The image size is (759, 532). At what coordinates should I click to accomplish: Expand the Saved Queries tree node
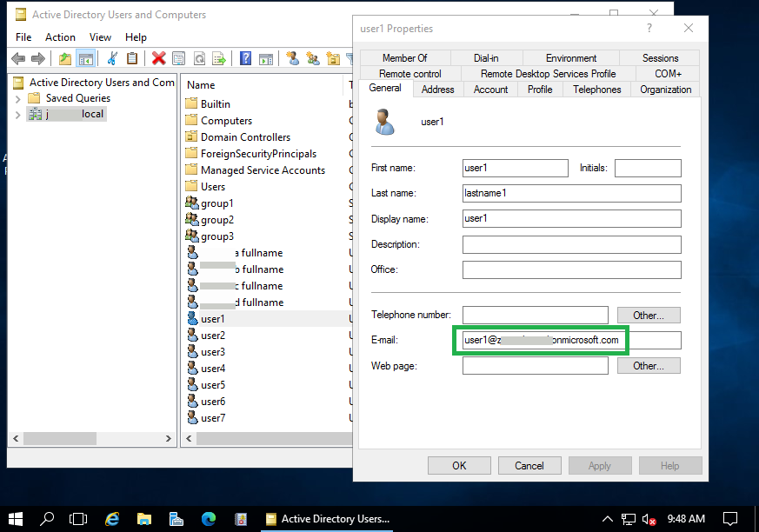[18, 98]
